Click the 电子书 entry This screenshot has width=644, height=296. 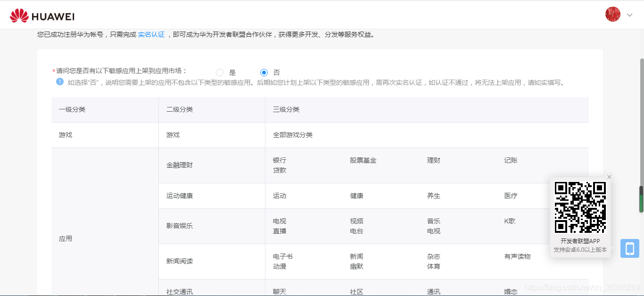[283, 256]
